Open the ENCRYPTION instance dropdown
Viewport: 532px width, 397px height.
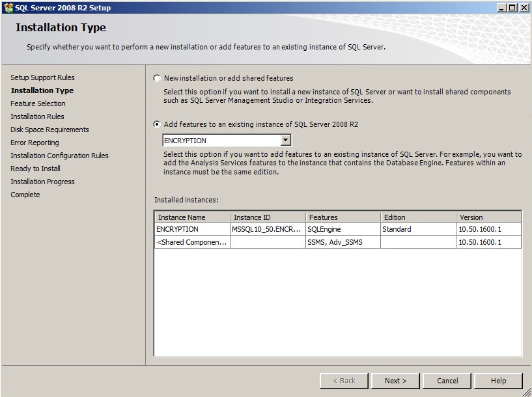click(x=286, y=140)
